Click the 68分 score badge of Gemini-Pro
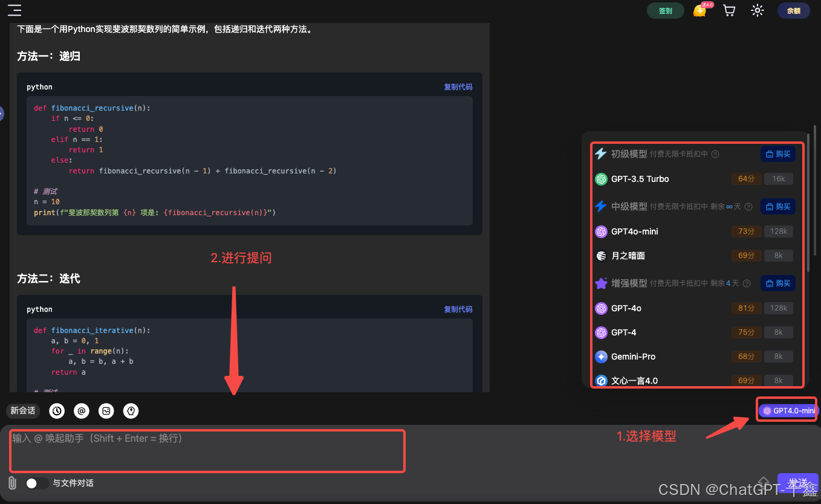This screenshot has width=821, height=504. 747,357
